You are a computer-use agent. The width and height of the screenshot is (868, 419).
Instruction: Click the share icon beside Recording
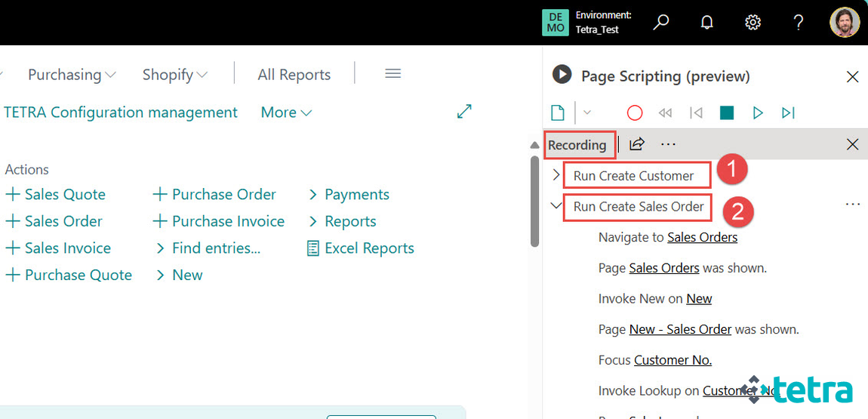point(637,144)
